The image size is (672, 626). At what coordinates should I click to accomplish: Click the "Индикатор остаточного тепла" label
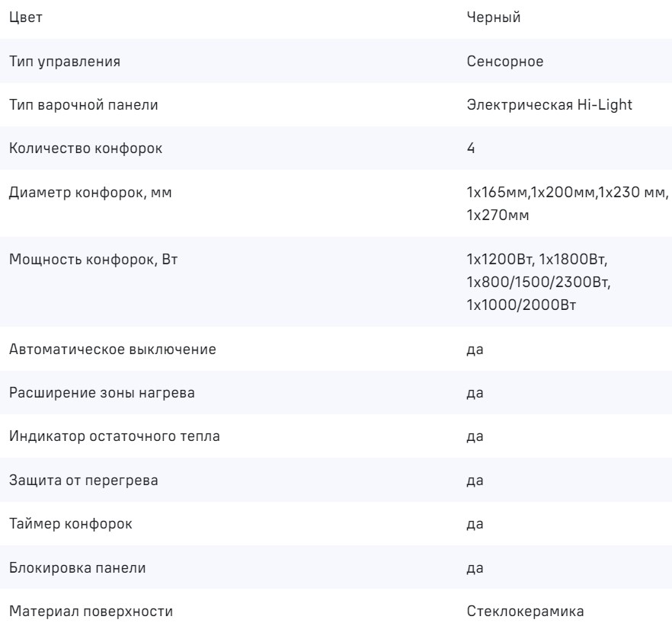coord(116,437)
